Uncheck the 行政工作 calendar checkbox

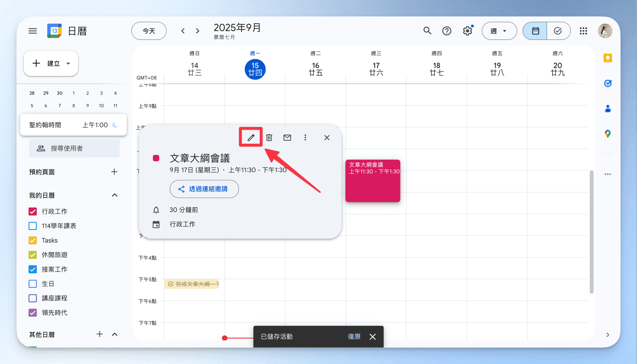tap(33, 211)
